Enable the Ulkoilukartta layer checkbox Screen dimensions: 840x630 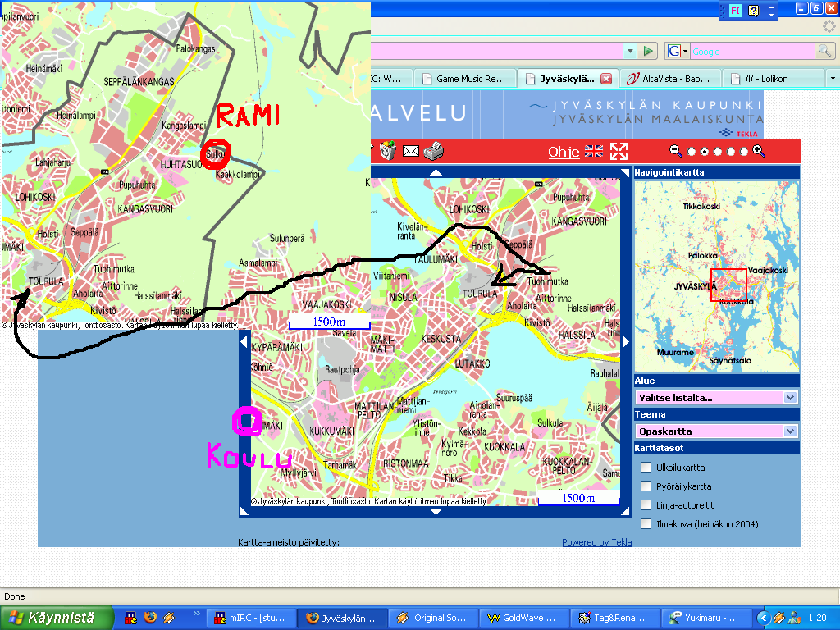tap(646, 467)
